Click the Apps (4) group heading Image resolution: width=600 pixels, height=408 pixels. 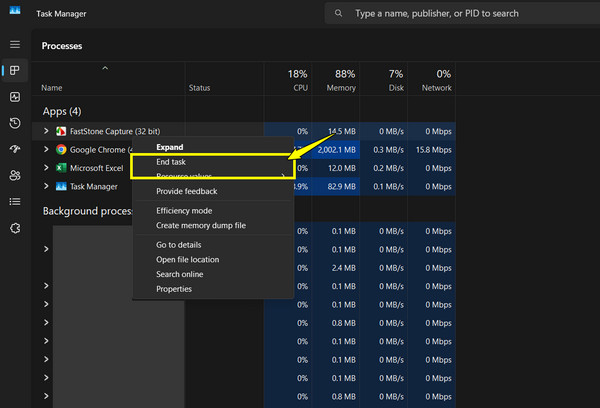(x=62, y=111)
